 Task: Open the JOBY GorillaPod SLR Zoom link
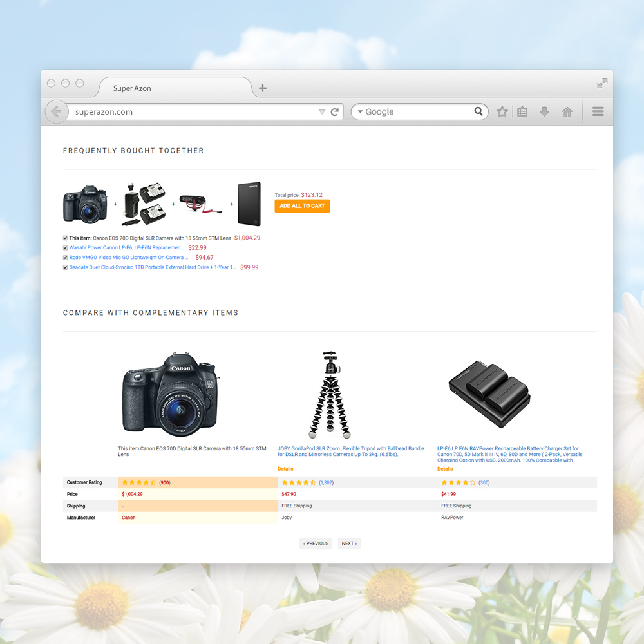(351, 451)
